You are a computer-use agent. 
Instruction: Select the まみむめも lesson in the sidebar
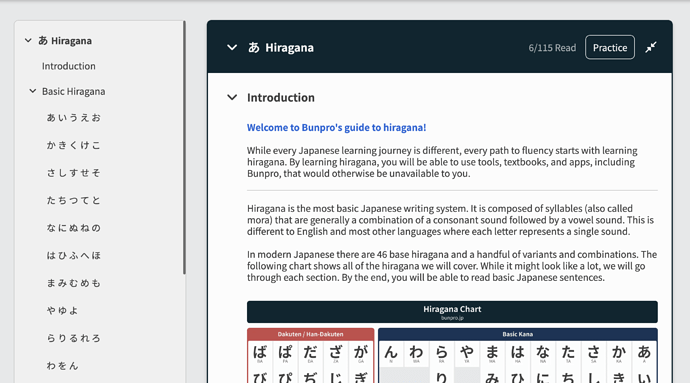click(x=73, y=283)
